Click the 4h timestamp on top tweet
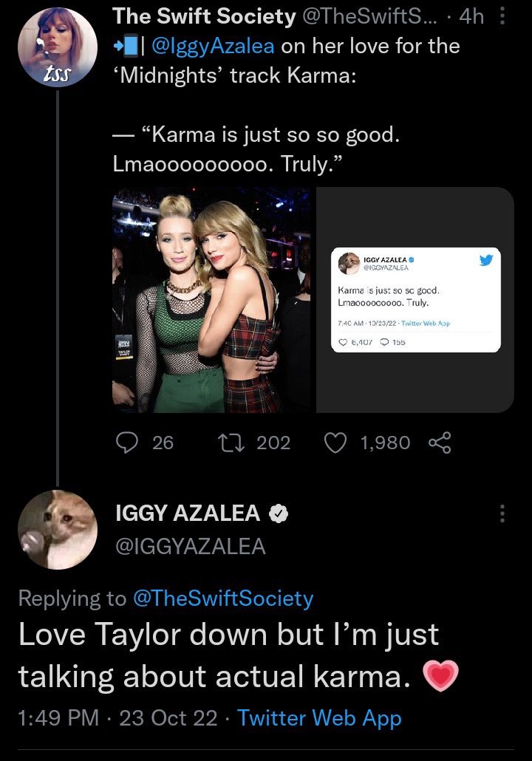532x761 pixels. coord(473,16)
